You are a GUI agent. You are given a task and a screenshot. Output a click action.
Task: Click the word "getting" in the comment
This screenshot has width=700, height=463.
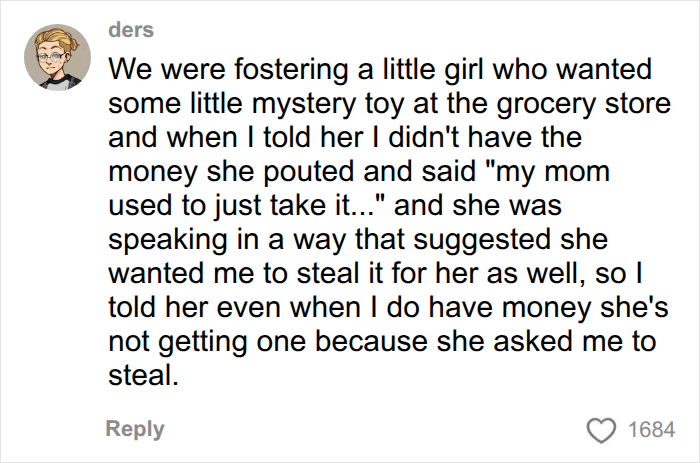pos(203,342)
